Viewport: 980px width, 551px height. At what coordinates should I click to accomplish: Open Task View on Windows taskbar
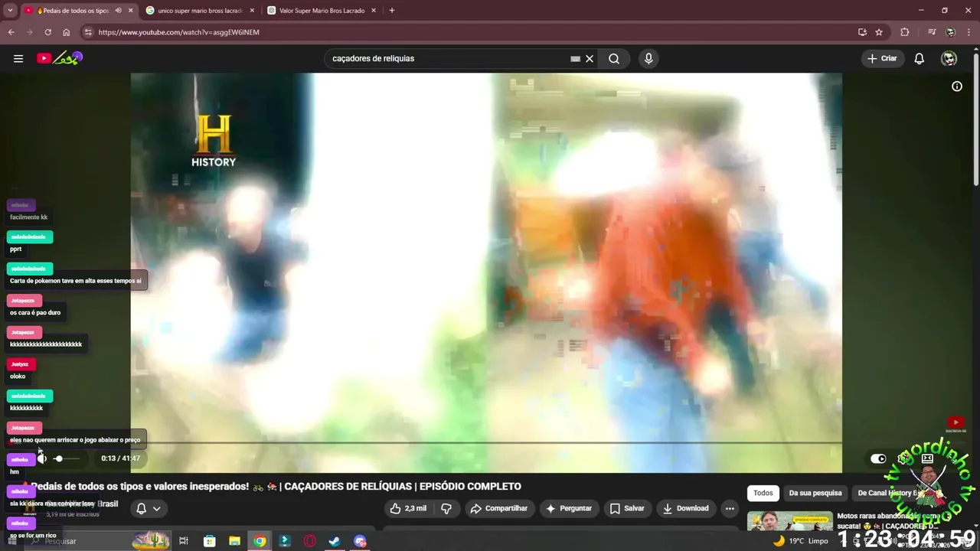point(184,541)
